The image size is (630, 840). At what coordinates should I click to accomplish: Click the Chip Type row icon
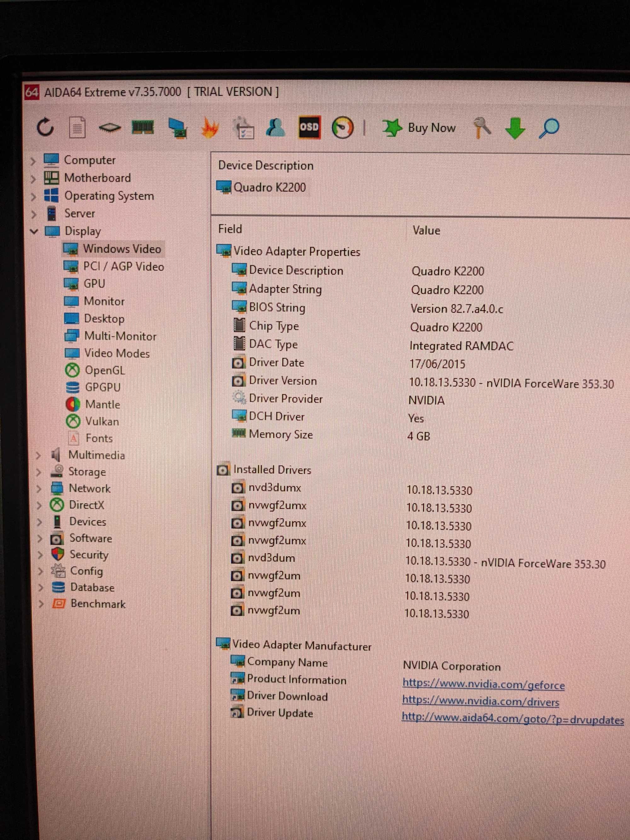click(x=239, y=325)
